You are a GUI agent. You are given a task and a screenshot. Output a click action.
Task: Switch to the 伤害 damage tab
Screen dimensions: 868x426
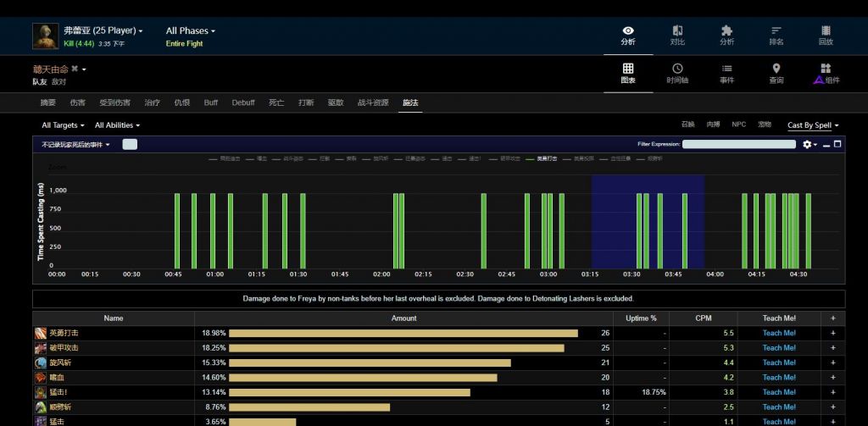[x=77, y=102]
